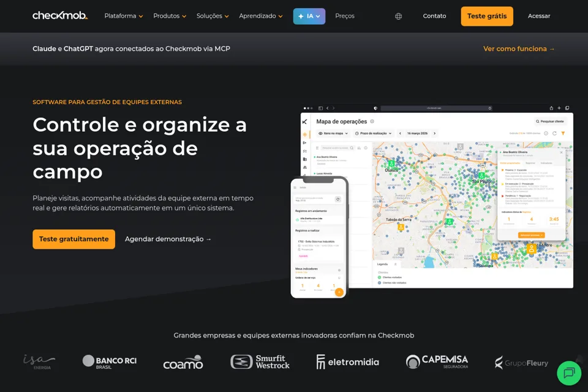Click the mockup browser share icon
Image resolution: width=588 pixels, height=392 pixels.
coord(551,108)
